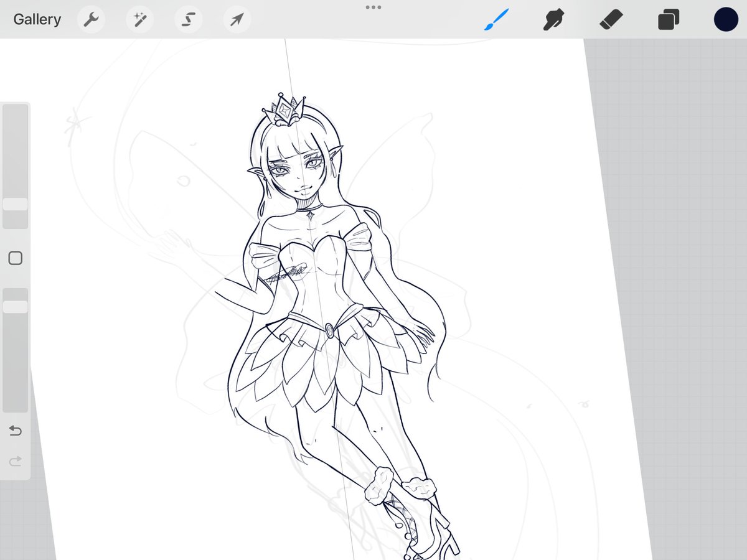This screenshot has height=560, width=747.
Task: Open the active color swatch
Action: click(725, 19)
